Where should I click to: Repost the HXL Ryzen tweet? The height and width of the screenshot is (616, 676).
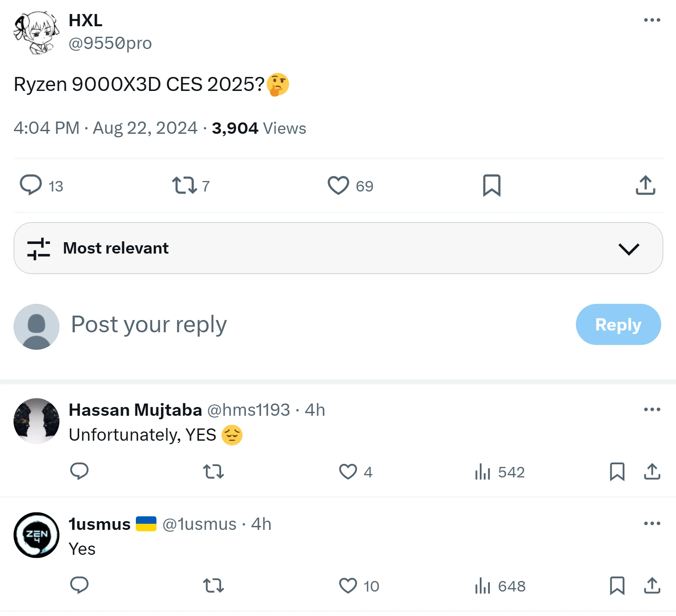tap(184, 185)
